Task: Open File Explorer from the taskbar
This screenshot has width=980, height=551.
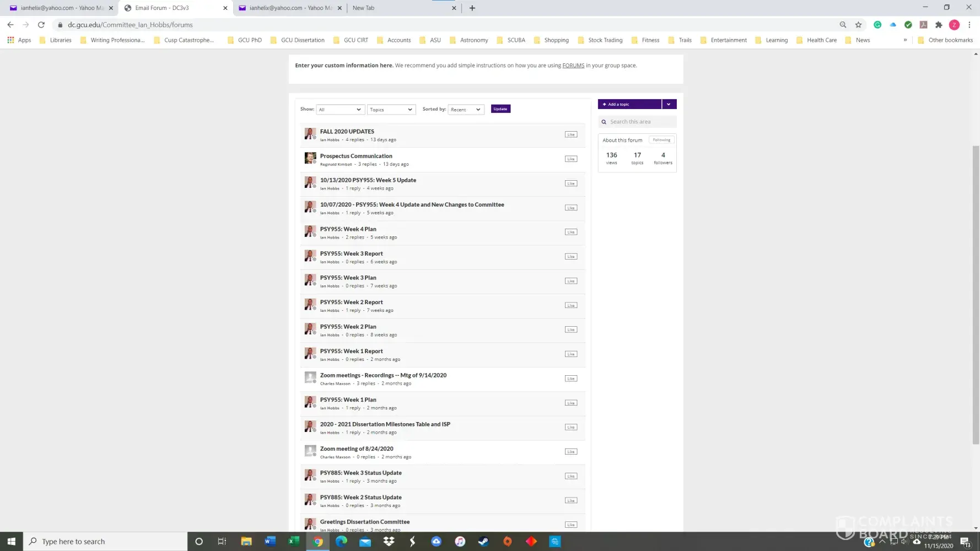Action: coord(246,541)
